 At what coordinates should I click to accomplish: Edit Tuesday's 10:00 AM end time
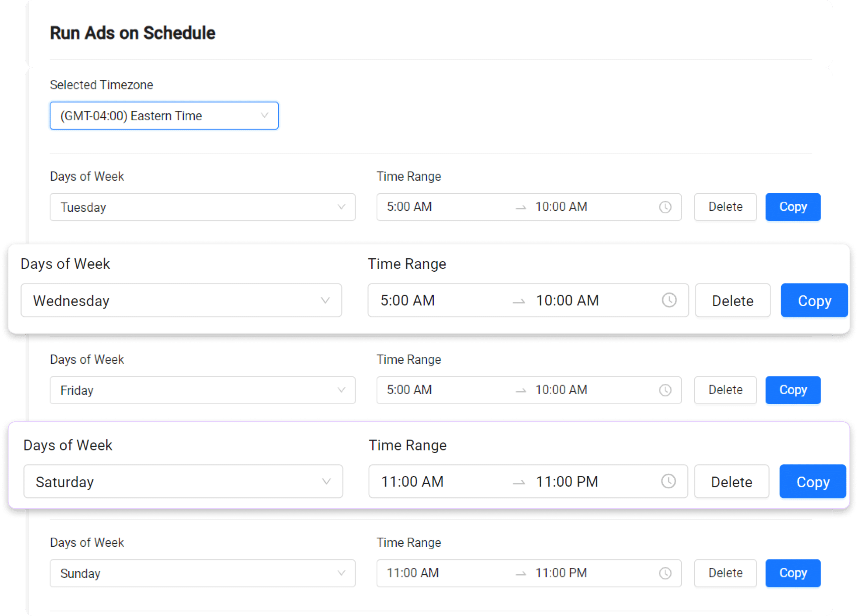pos(561,207)
